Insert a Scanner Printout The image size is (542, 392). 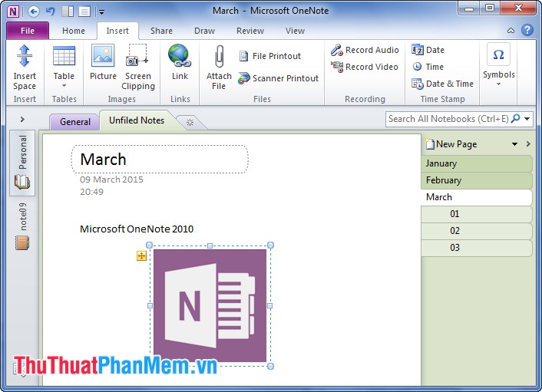pos(278,78)
